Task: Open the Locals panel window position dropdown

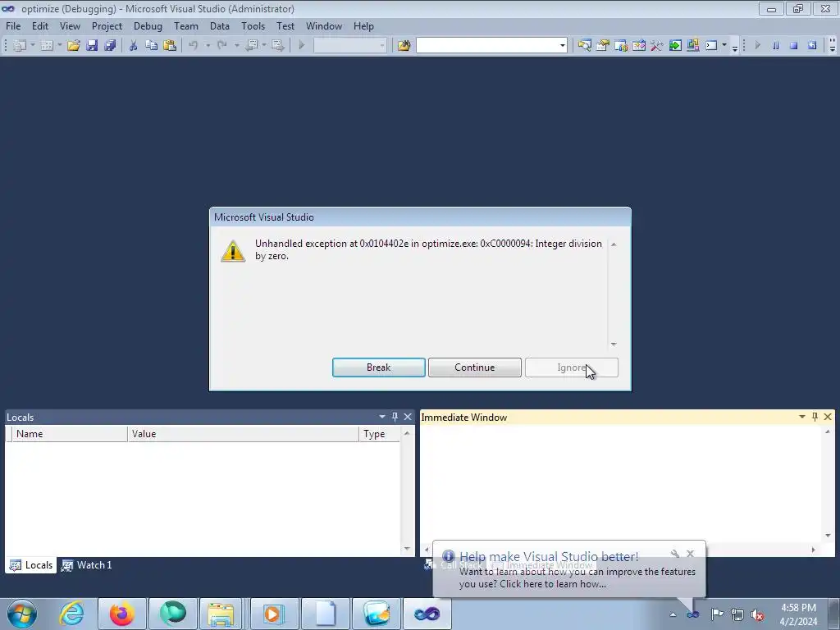Action: 382,417
